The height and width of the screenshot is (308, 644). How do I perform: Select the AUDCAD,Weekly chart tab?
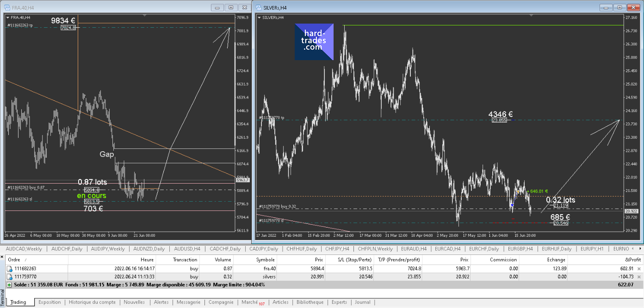24,249
